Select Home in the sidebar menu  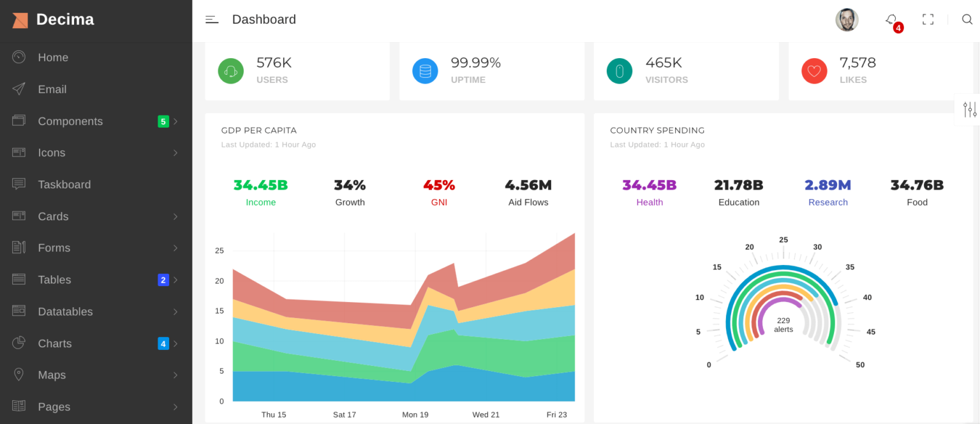[53, 57]
